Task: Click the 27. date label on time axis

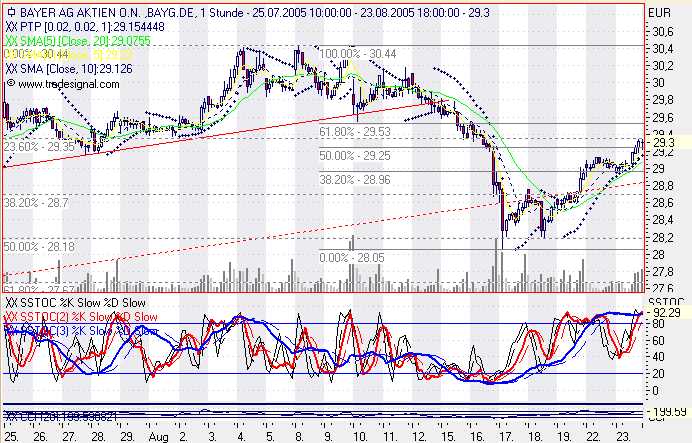Action: 69,437
